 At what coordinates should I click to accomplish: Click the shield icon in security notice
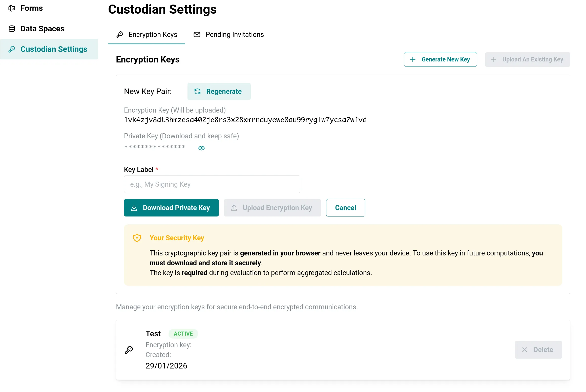tap(137, 238)
